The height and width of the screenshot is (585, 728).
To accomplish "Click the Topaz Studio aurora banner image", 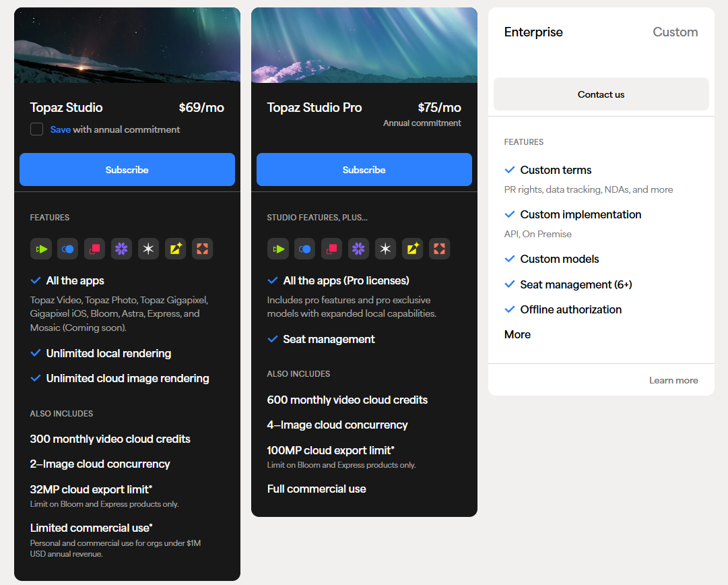I will pos(127,45).
